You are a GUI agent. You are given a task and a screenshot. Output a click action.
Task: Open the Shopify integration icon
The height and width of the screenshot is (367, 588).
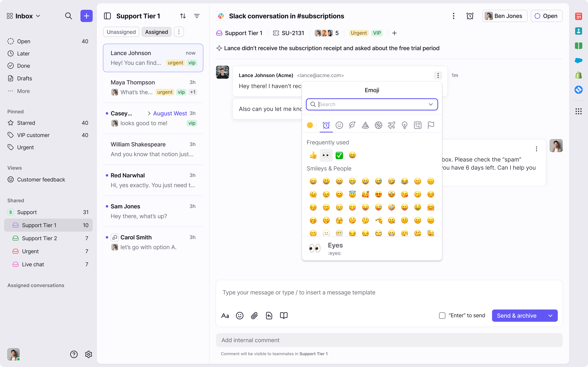(579, 75)
